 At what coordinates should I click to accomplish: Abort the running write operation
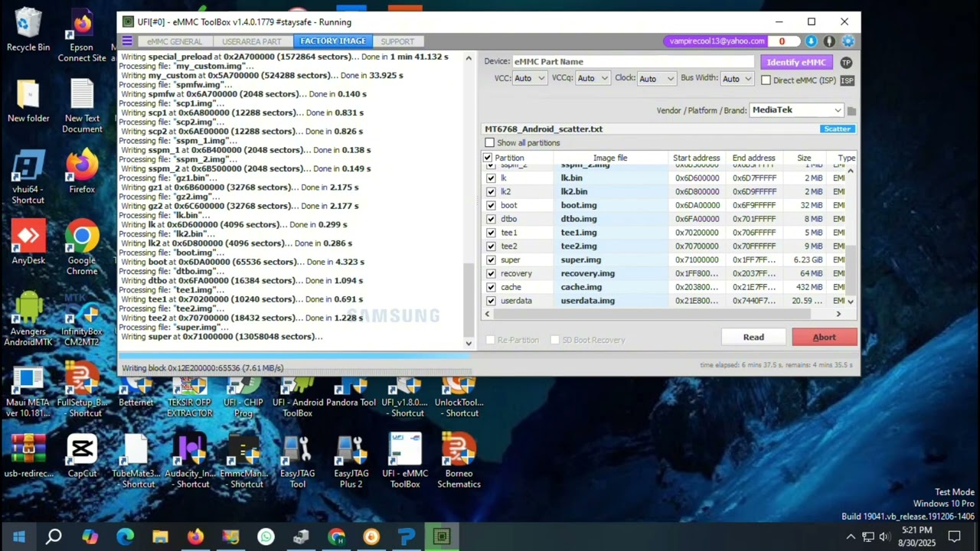[x=825, y=337]
